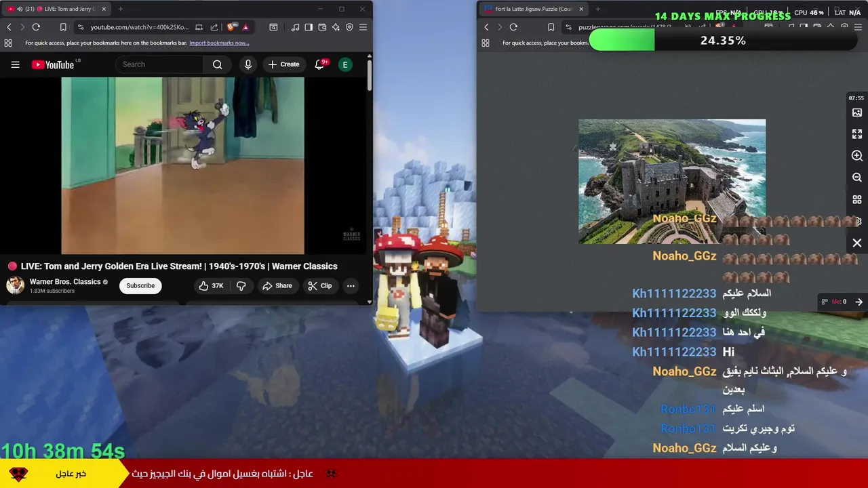Image resolution: width=868 pixels, height=488 pixels.
Task: Open the browser main menu in puzzle window
Action: click(858, 27)
